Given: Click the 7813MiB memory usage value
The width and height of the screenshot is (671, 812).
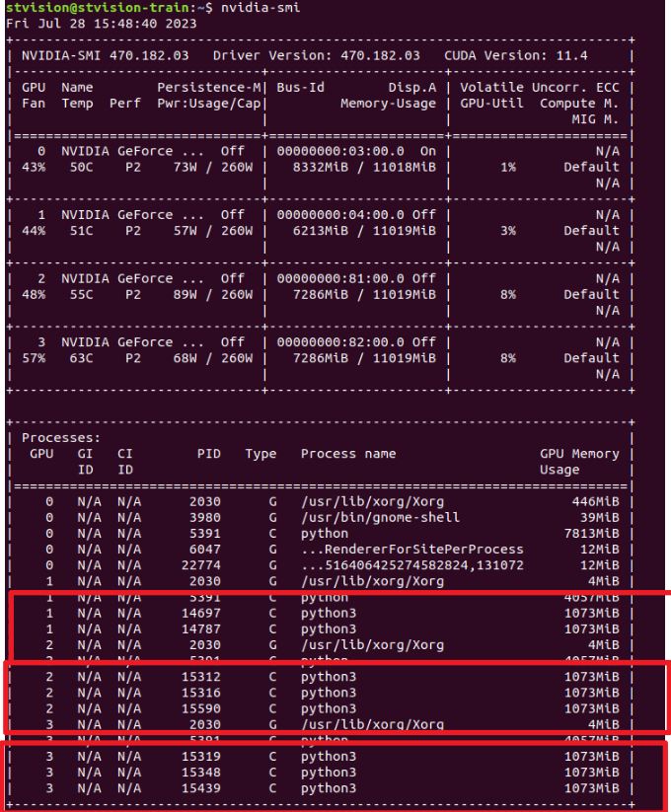Looking at the screenshot, I should [591, 534].
